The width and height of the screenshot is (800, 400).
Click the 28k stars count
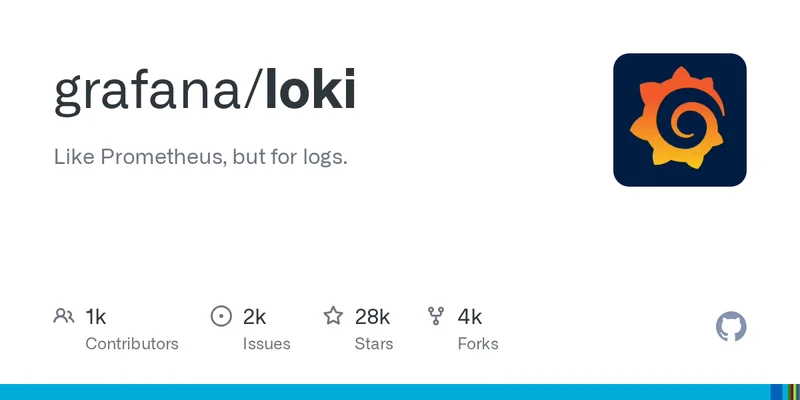coord(372,317)
